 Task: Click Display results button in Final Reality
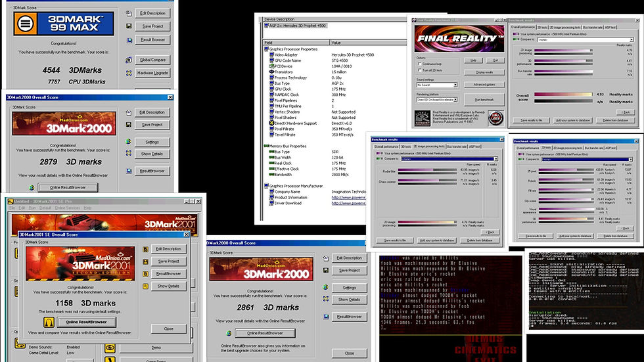point(484,72)
